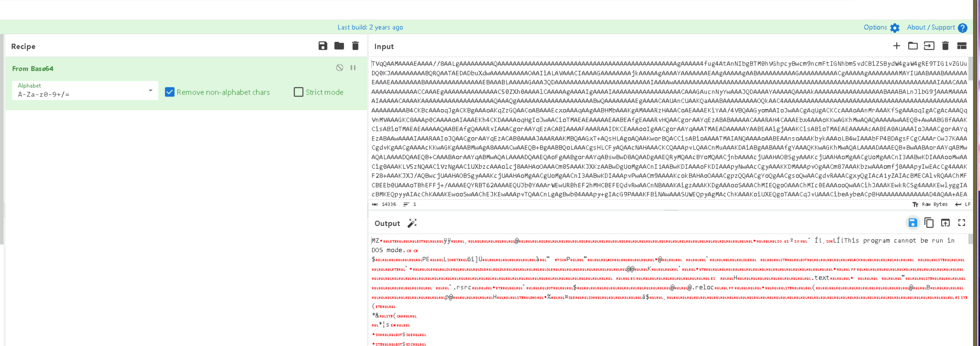980x346 pixels.
Task: Load a recipe using folder icon
Action: coord(339,46)
